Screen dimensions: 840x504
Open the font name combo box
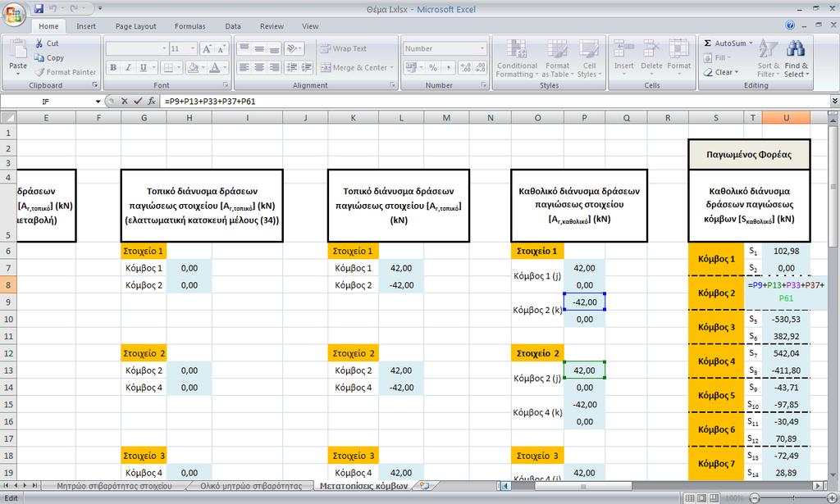(137, 48)
